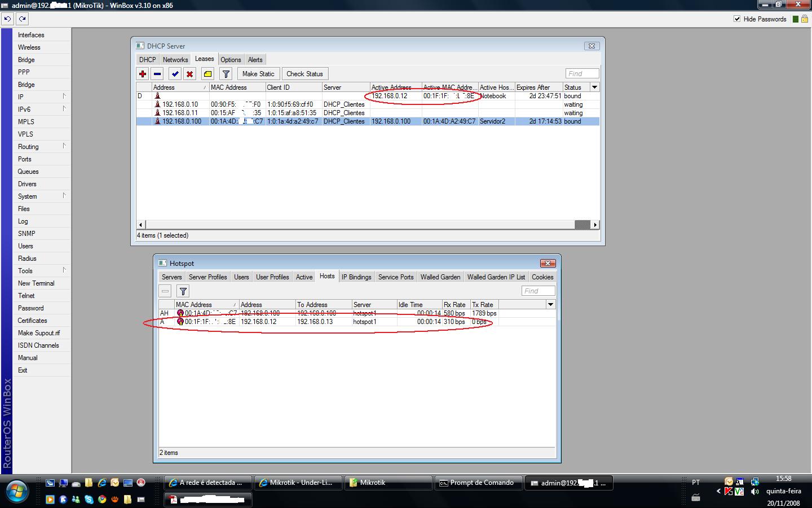Viewport: 812px width, 508px height.
Task: Switch to the Cookies tab
Action: pos(542,277)
